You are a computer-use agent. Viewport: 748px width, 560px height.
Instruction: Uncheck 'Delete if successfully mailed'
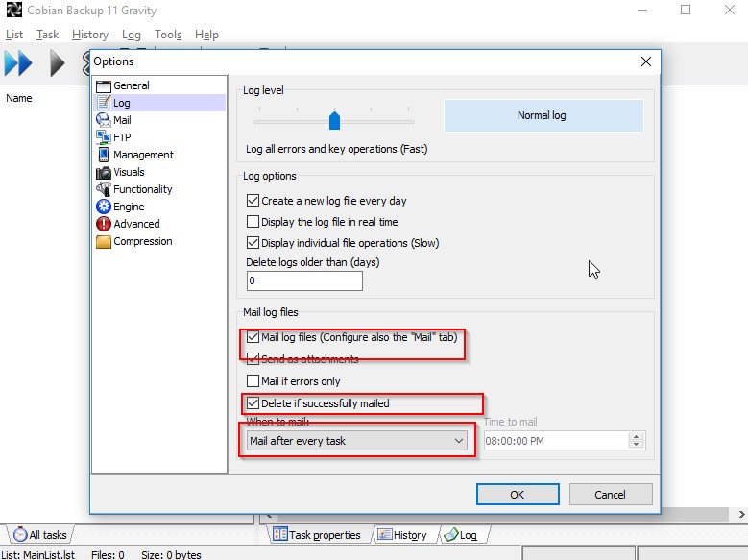[253, 403]
